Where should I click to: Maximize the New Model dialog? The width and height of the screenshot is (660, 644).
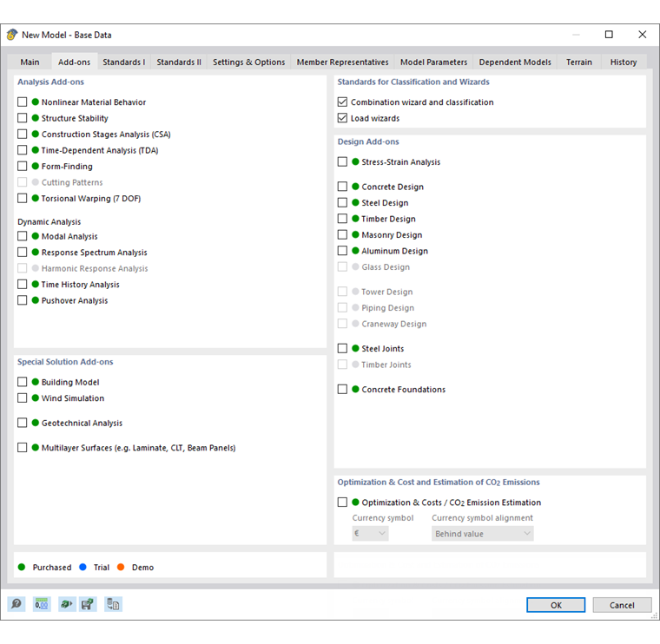609,35
